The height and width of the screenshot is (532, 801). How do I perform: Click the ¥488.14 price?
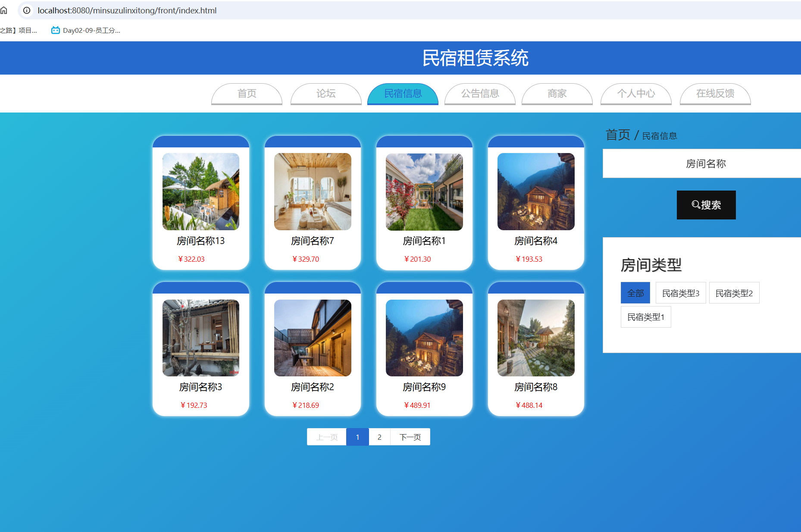click(x=529, y=405)
